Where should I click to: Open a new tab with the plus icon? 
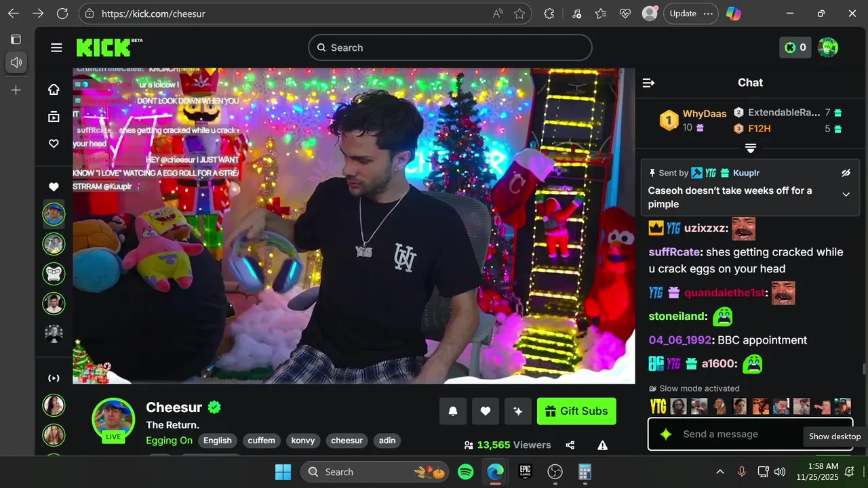pyautogui.click(x=16, y=90)
